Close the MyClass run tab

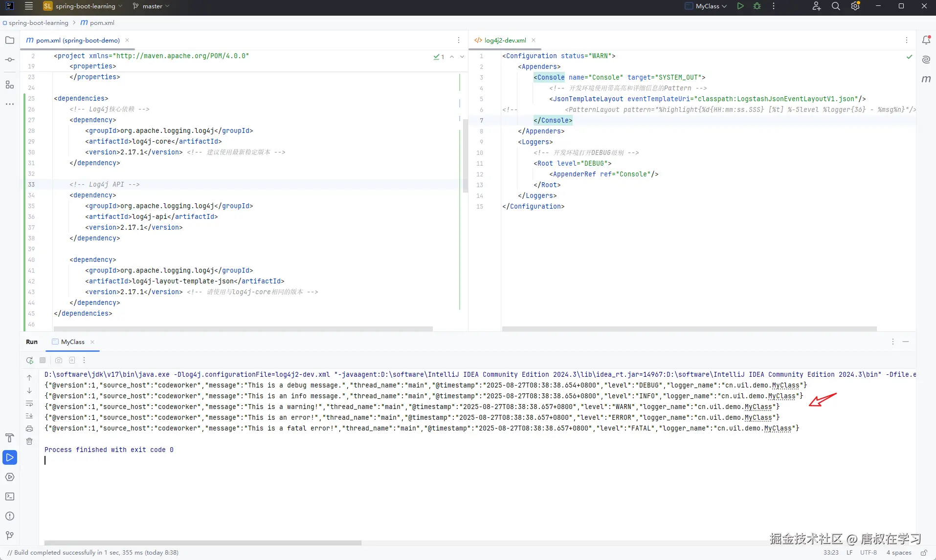click(92, 342)
